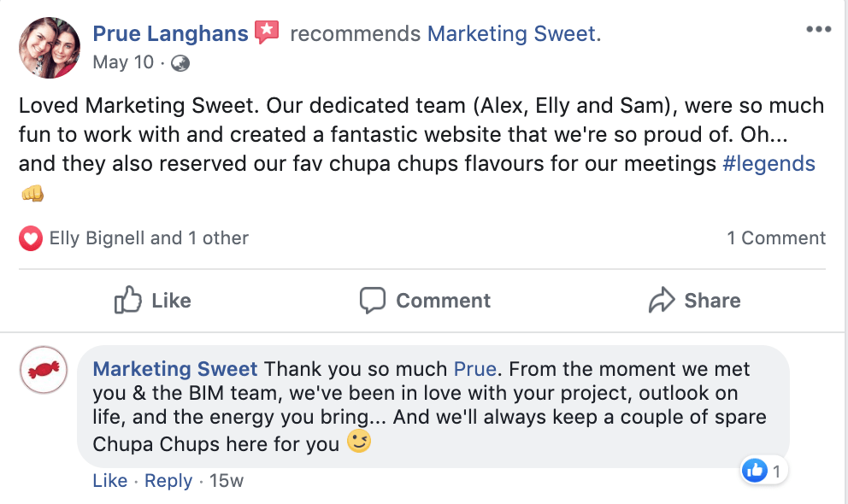Open the Marketing Sweet page link in header
848x504 pixels.
(511, 34)
